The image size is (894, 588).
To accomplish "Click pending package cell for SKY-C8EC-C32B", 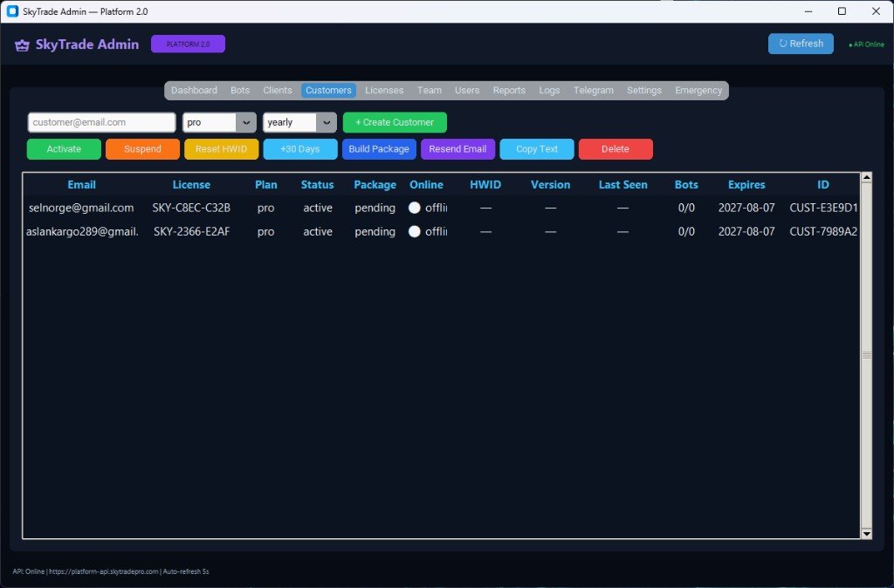I will (x=375, y=208).
